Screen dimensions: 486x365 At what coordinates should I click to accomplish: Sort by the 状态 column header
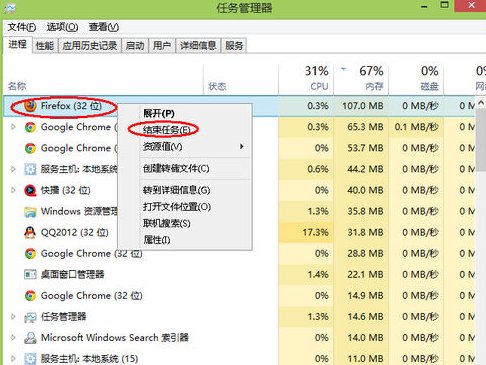tap(241, 79)
